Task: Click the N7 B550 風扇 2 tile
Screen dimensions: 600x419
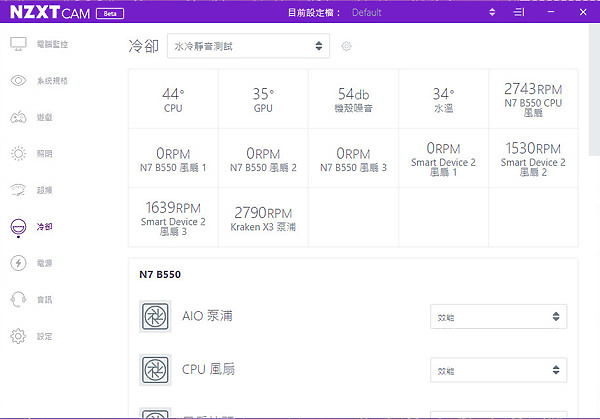Action: pos(263,158)
